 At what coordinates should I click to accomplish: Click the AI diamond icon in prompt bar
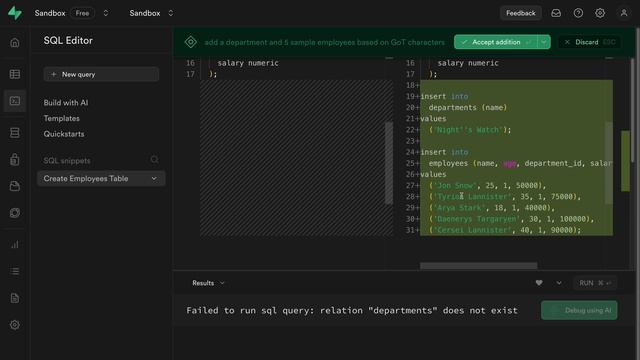pos(191,42)
